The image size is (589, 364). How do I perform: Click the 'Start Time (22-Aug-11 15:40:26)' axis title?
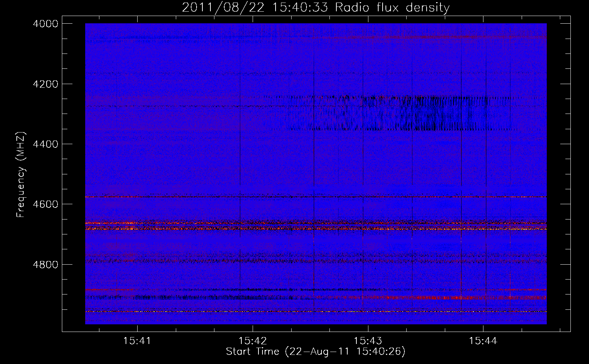pos(316,352)
